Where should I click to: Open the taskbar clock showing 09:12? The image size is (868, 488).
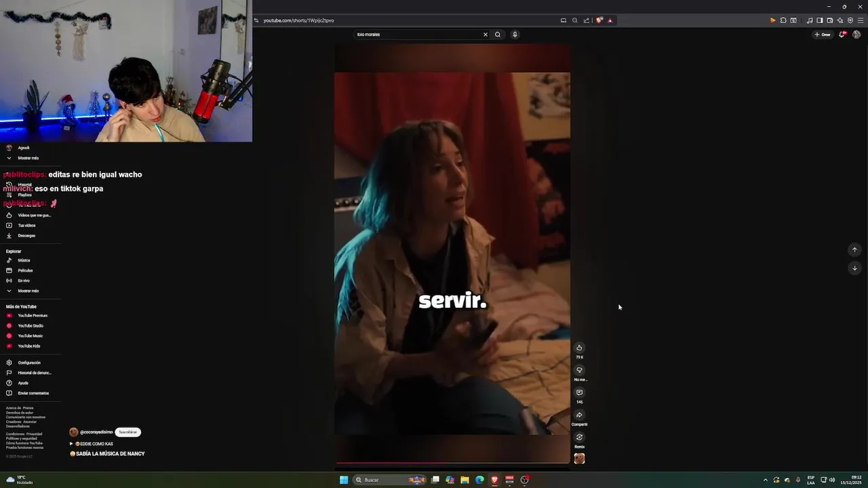click(x=850, y=480)
